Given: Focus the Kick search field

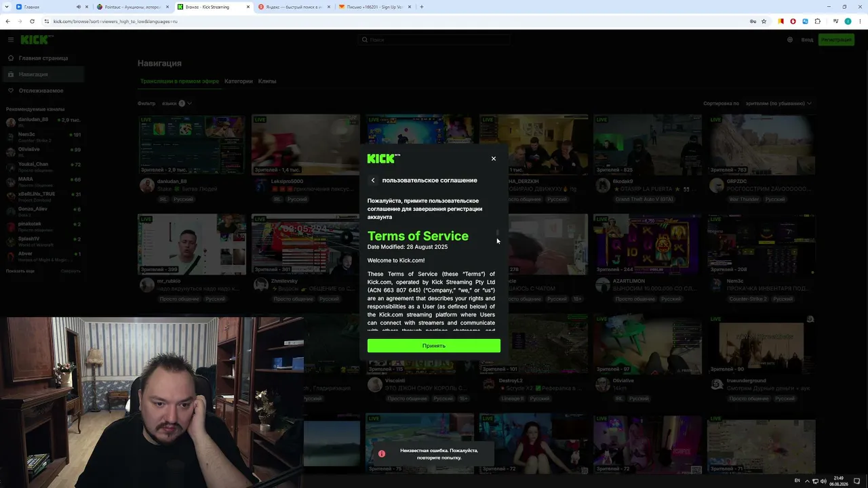Looking at the screenshot, I should pos(434,40).
